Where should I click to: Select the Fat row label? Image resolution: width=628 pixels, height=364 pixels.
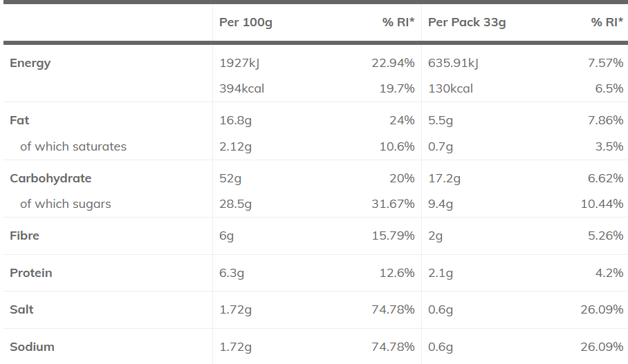pyautogui.click(x=19, y=120)
